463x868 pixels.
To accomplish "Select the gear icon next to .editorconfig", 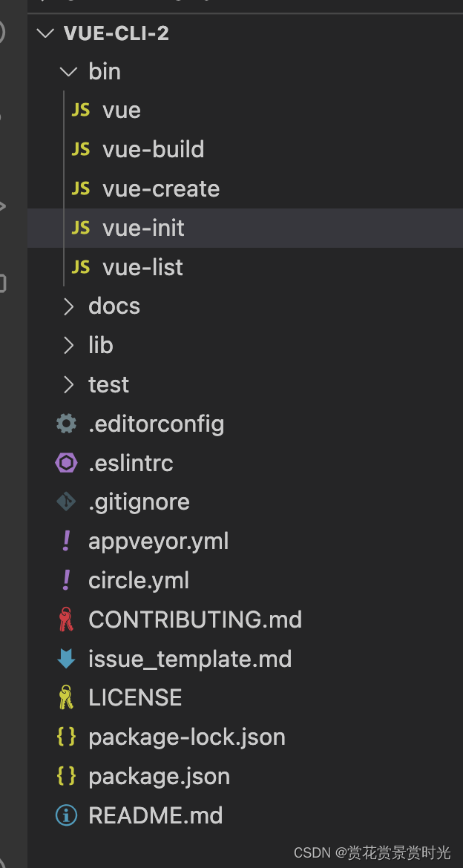I will pyautogui.click(x=66, y=423).
